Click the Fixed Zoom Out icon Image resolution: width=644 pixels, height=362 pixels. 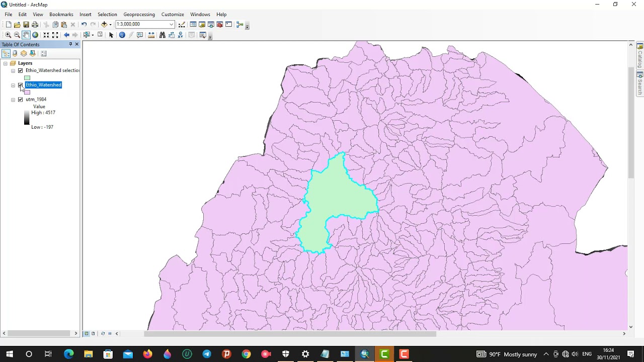click(x=55, y=35)
